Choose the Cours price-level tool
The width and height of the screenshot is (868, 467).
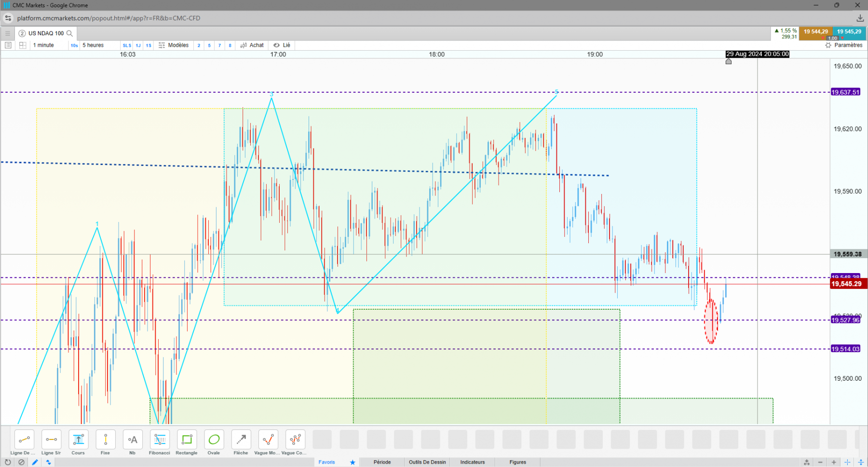78,442
